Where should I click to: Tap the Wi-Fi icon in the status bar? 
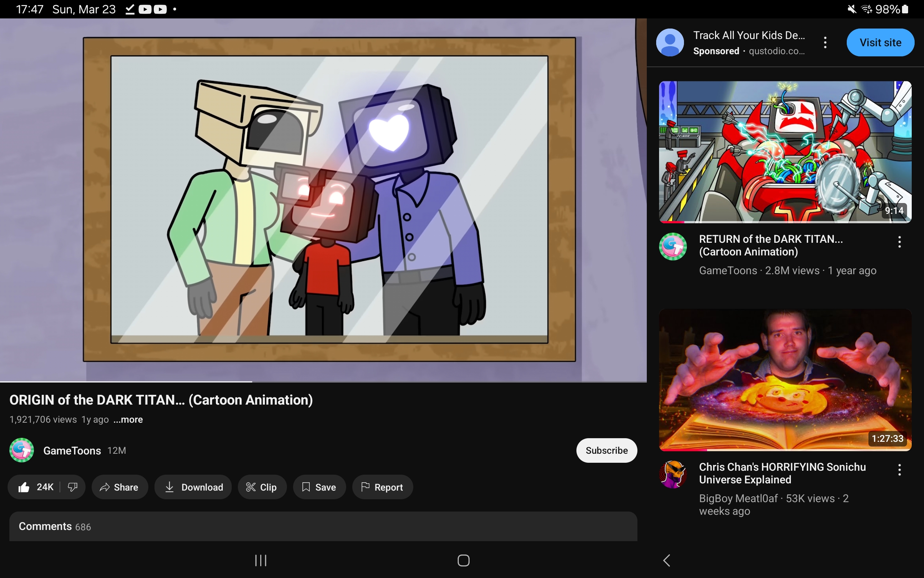click(867, 9)
